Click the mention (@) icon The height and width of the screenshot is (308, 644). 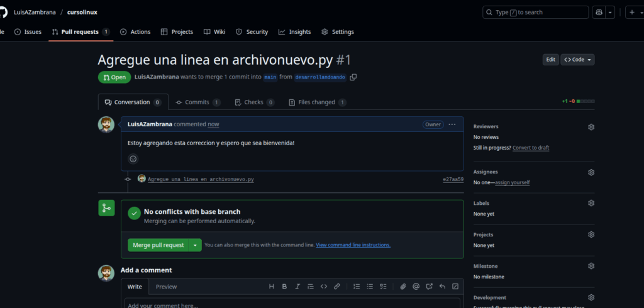click(x=416, y=287)
